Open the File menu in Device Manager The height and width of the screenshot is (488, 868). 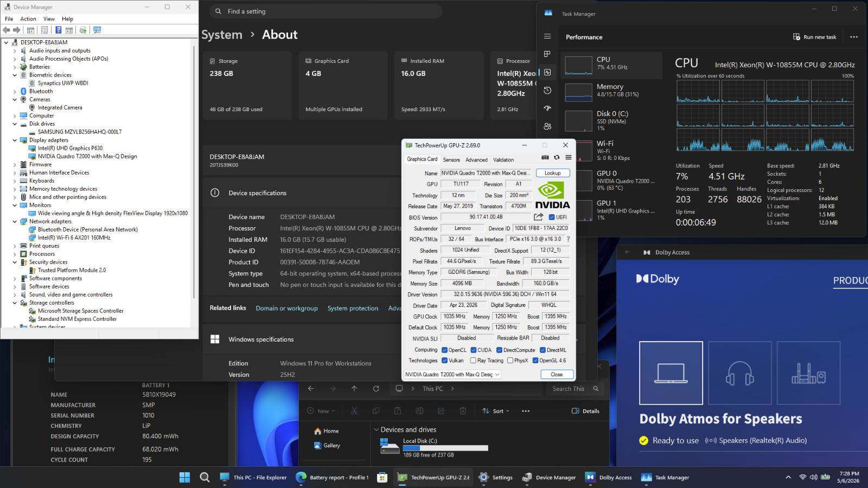(x=9, y=19)
